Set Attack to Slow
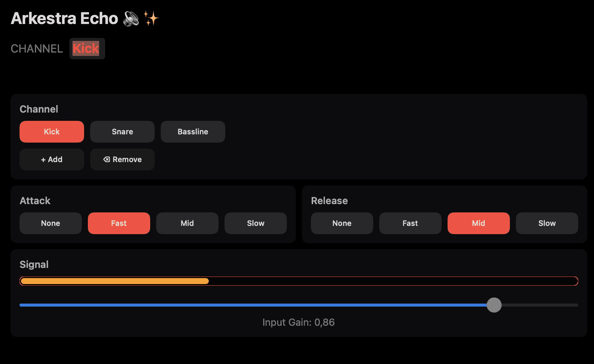 point(256,223)
